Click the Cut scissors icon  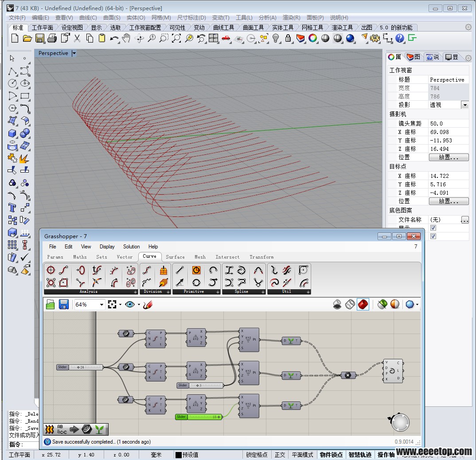(x=77, y=39)
